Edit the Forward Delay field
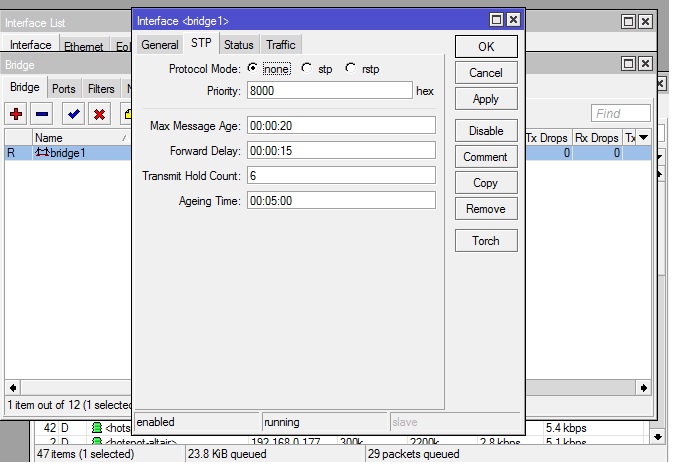The height and width of the screenshot is (475, 673). click(x=341, y=151)
